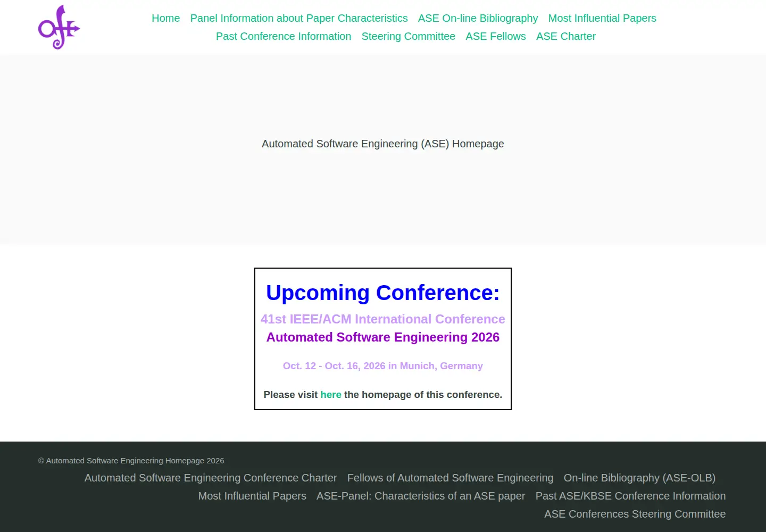Image resolution: width=766 pixels, height=532 pixels.
Task: Open Steering Committee page from header
Action: point(409,36)
